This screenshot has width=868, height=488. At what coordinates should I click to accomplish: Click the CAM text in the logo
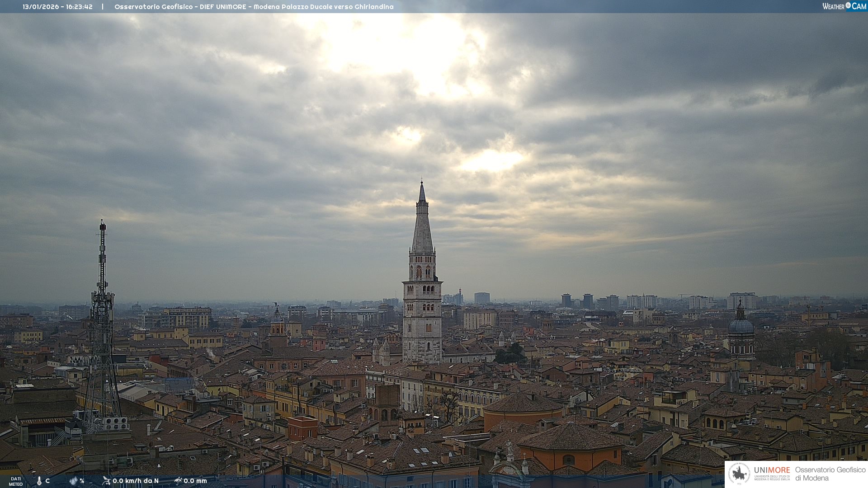point(859,6)
